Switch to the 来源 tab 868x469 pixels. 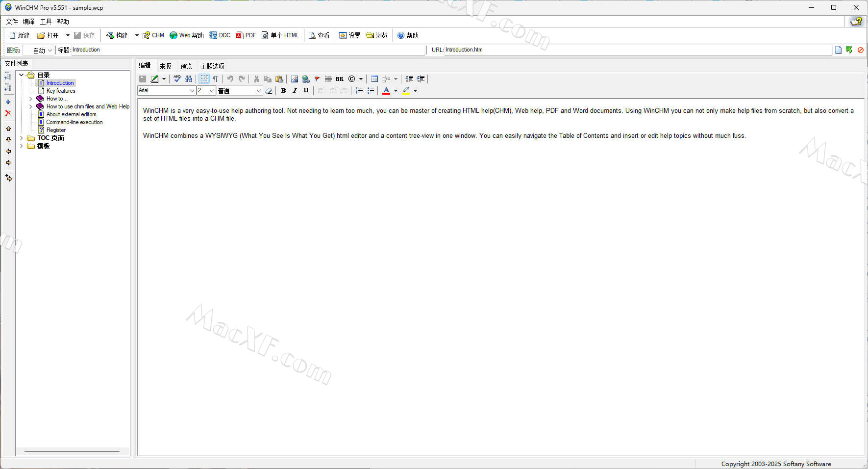(165, 66)
